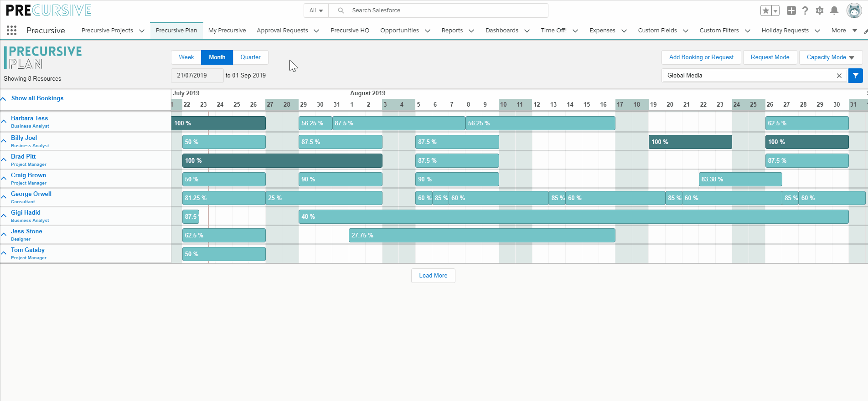Open the Capacity Mode dropdown
This screenshot has height=401, width=868.
pyautogui.click(x=831, y=57)
